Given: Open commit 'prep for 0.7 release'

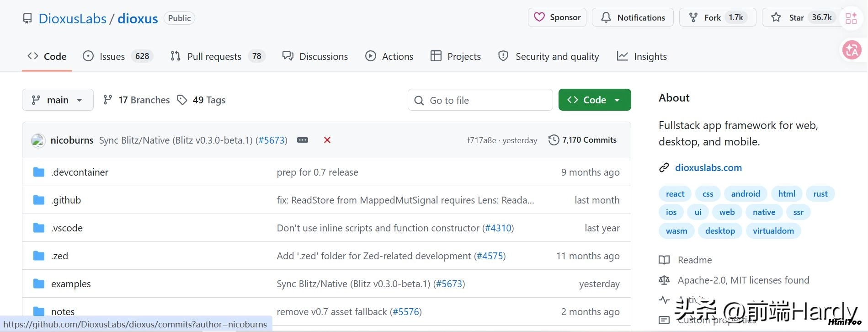Looking at the screenshot, I should point(318,172).
